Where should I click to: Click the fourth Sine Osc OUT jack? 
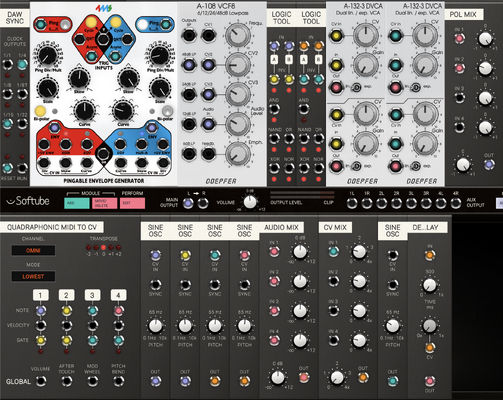point(244,381)
